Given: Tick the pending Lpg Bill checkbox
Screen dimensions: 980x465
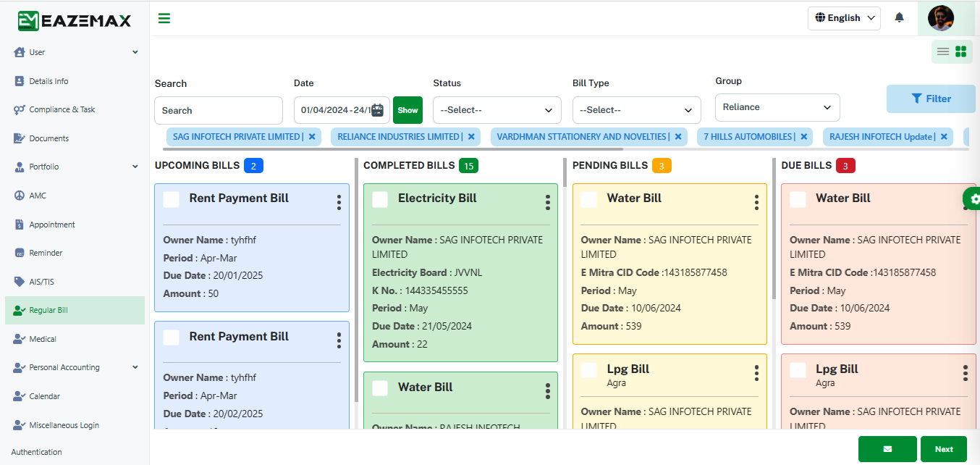Looking at the screenshot, I should click(x=589, y=370).
